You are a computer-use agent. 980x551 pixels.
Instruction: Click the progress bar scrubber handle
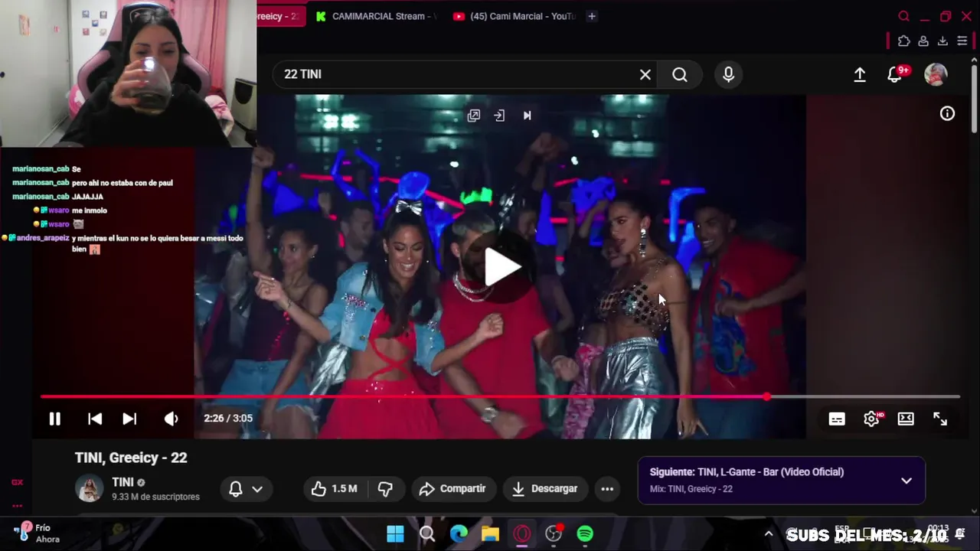tap(766, 396)
